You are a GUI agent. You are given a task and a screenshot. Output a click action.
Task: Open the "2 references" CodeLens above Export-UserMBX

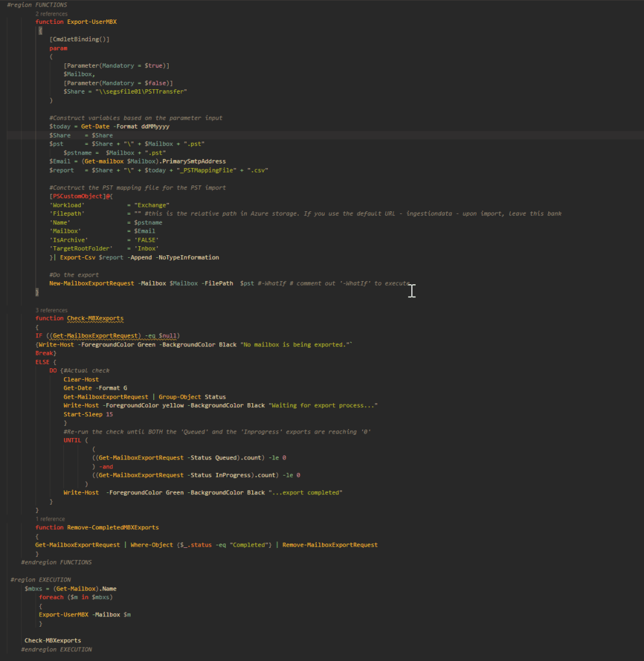pyautogui.click(x=51, y=14)
